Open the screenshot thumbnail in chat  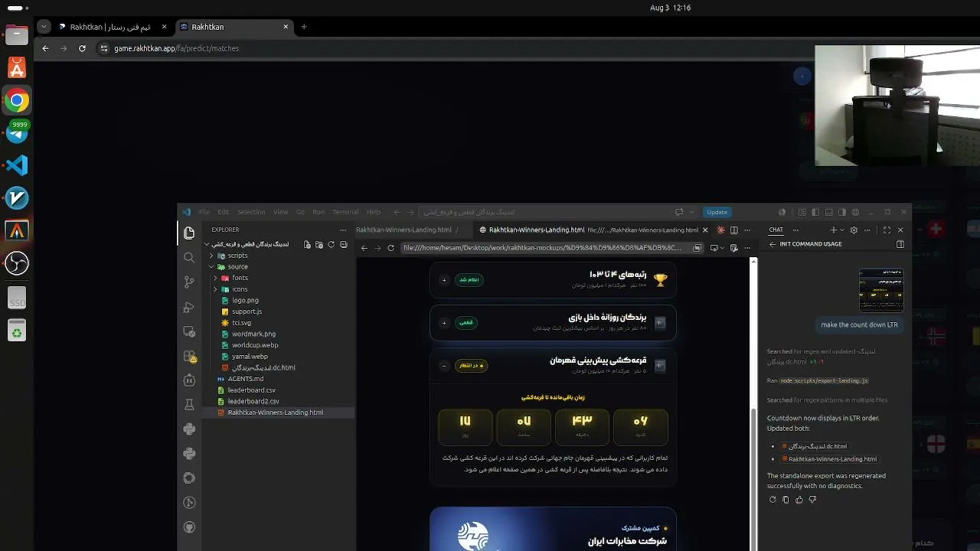point(881,290)
